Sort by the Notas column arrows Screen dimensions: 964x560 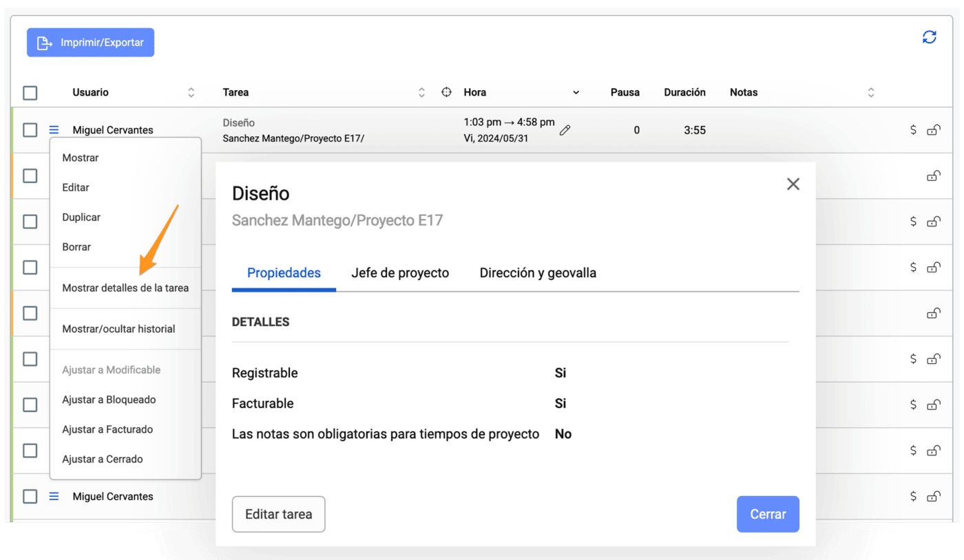tap(871, 92)
